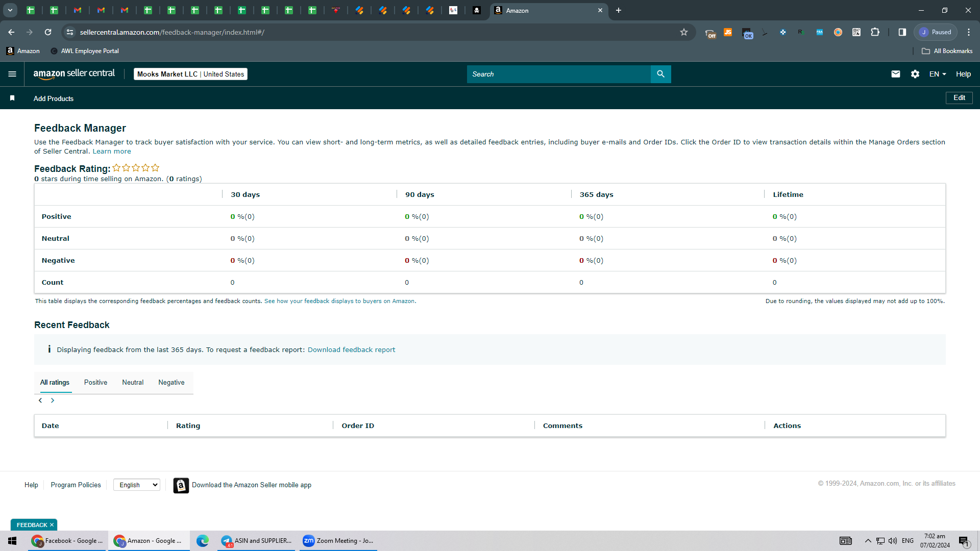980x551 pixels.
Task: Click the FBA calculator extension icon
Action: (x=819, y=32)
